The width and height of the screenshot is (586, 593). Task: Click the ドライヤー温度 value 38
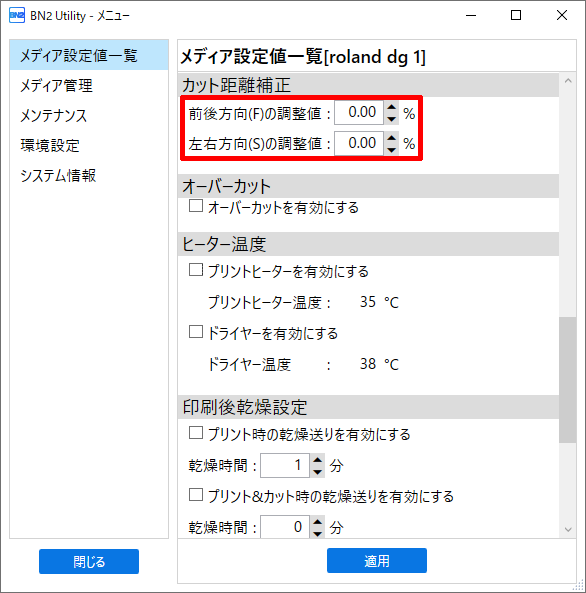[368, 364]
